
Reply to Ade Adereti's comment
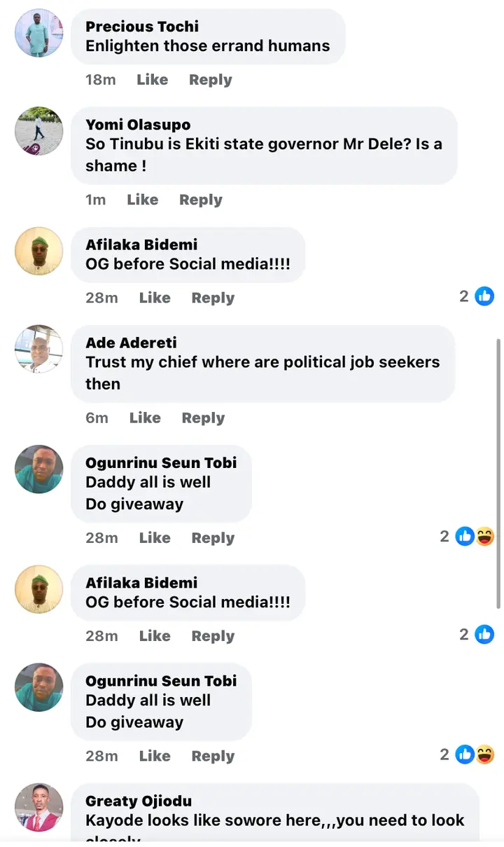point(203,418)
